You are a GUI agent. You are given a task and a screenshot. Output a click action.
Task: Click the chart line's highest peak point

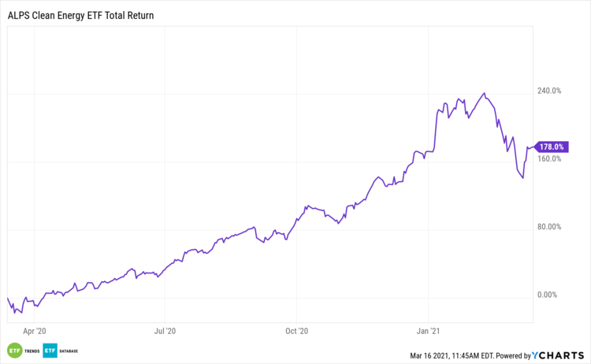click(484, 93)
